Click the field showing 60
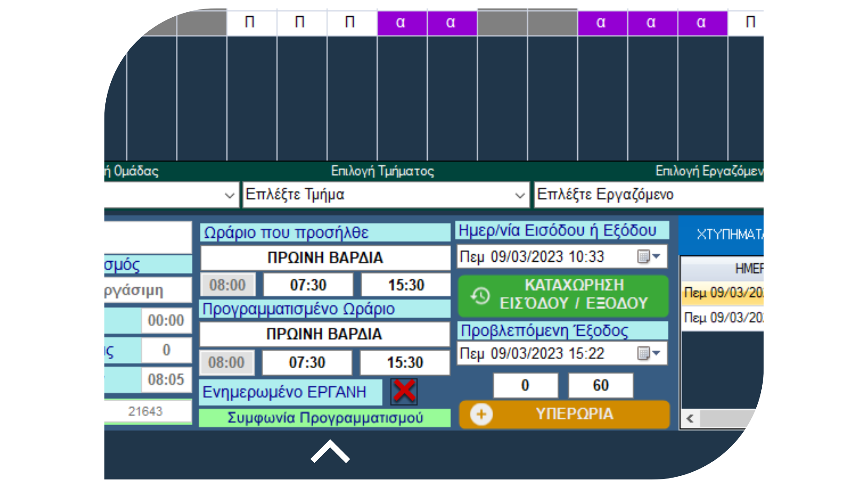This screenshot has height=488, width=868. coord(600,385)
